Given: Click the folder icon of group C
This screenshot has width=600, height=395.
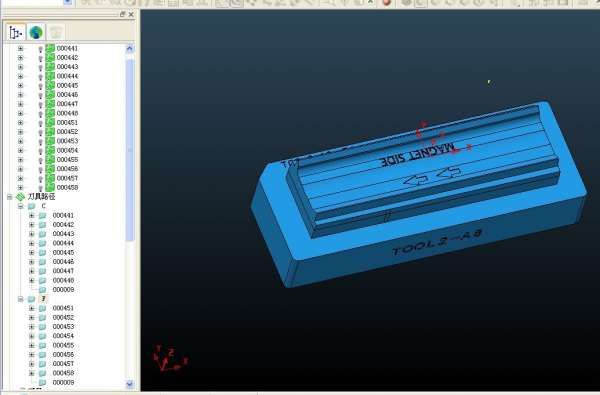Looking at the screenshot, I should (x=31, y=206).
